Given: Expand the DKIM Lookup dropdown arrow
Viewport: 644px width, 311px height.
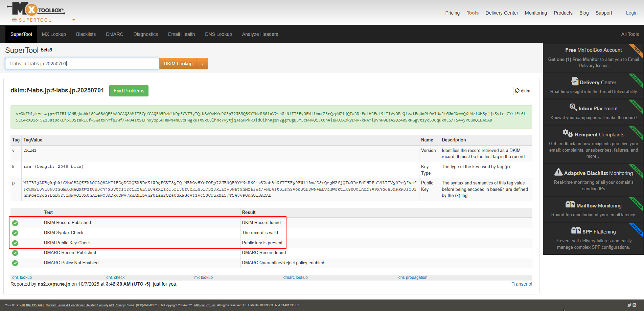Looking at the screenshot, I should coord(202,64).
